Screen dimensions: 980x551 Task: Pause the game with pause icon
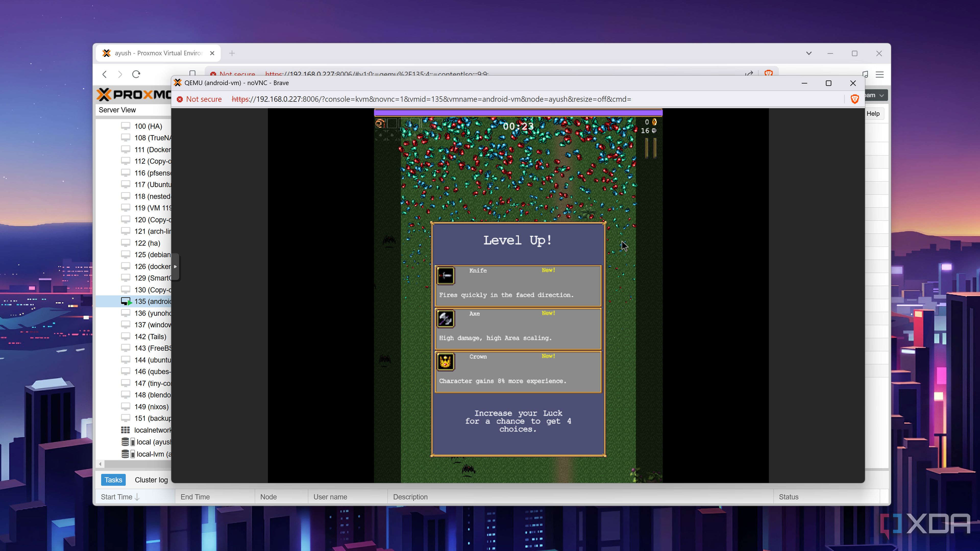[650, 148]
